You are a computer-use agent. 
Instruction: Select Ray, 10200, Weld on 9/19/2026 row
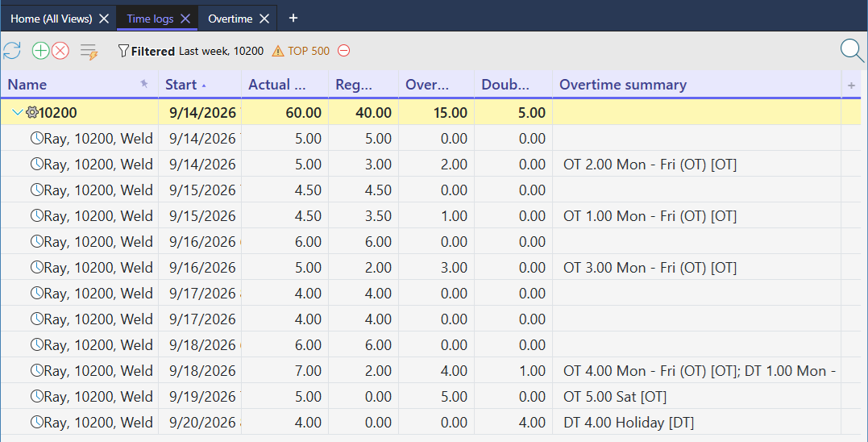click(98, 397)
